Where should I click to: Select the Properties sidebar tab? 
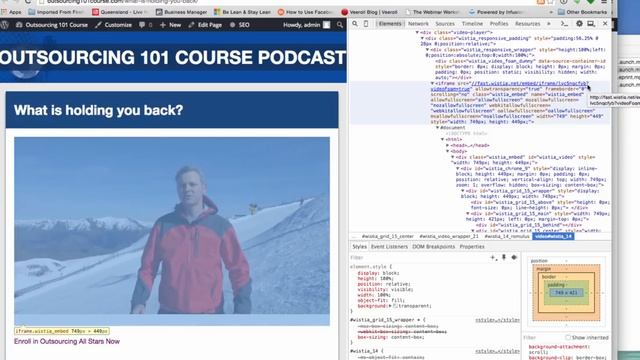click(x=472, y=247)
